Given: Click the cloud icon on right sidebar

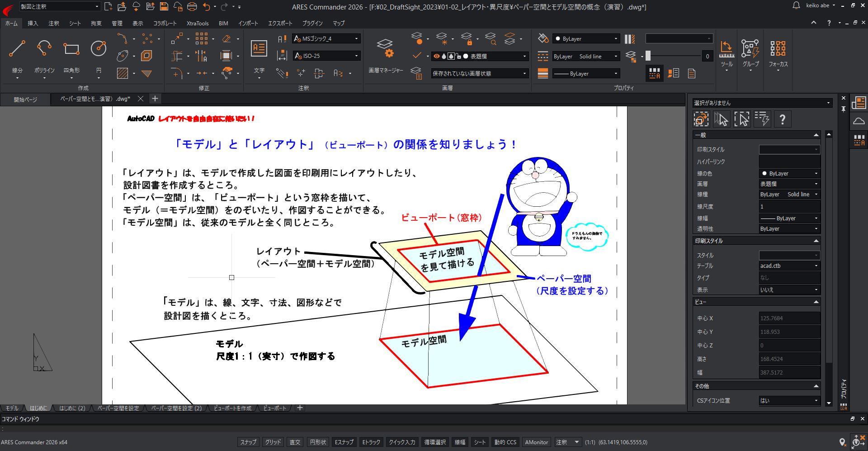Looking at the screenshot, I should pos(859,121).
